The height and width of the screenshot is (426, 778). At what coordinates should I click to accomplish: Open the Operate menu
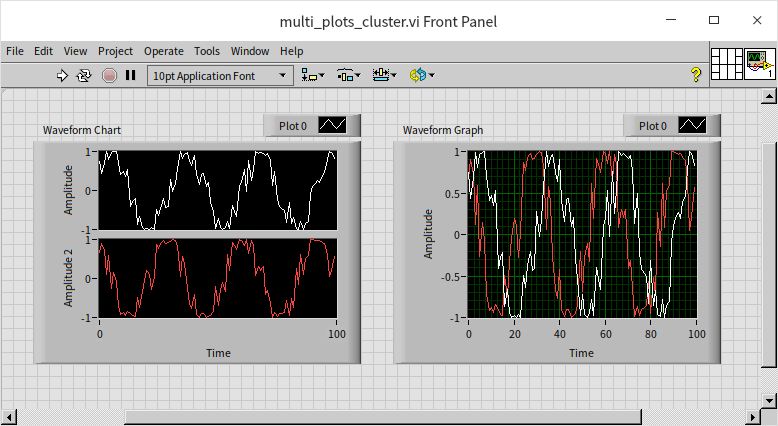coord(163,51)
